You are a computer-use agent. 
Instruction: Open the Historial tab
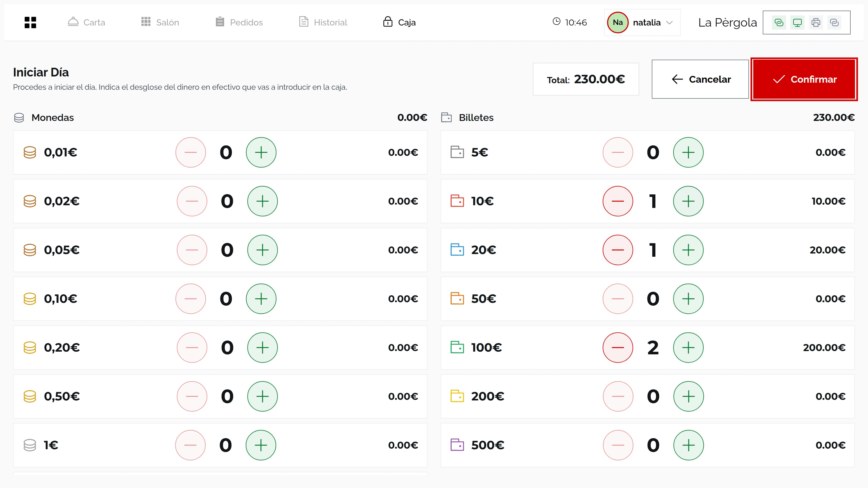tap(323, 22)
